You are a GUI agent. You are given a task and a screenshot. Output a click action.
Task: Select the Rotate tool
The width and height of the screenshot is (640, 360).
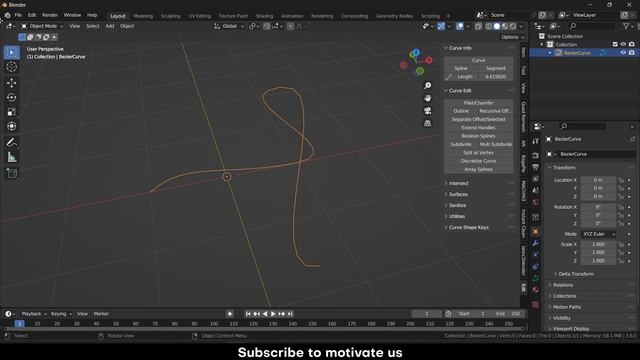pos(11,97)
